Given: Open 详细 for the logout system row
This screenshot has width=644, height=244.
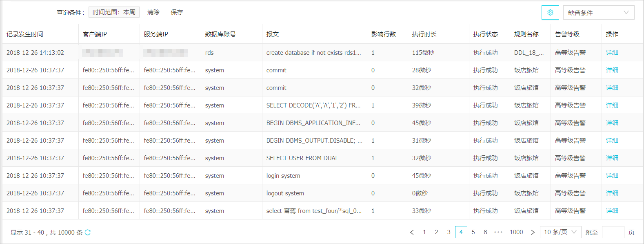Looking at the screenshot, I should pyautogui.click(x=612, y=193).
